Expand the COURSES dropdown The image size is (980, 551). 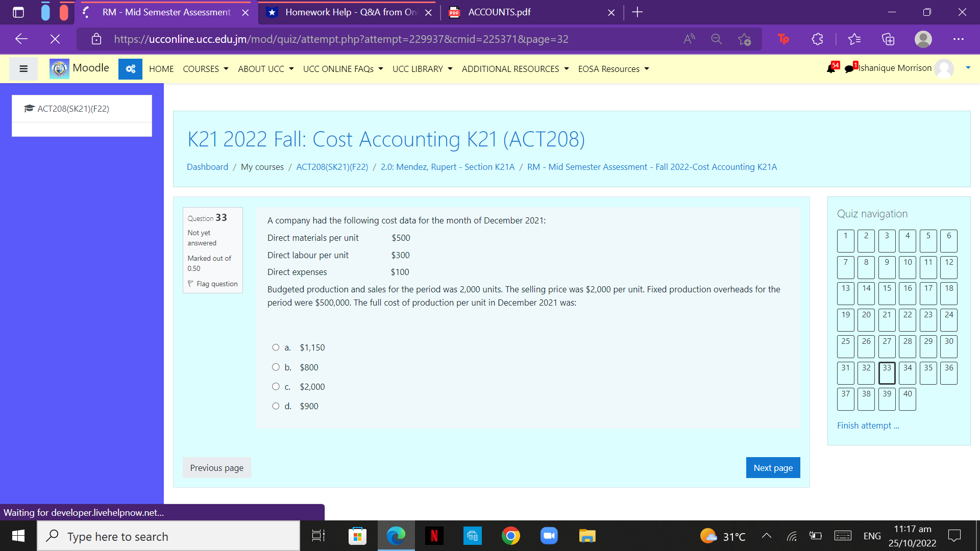tap(205, 68)
